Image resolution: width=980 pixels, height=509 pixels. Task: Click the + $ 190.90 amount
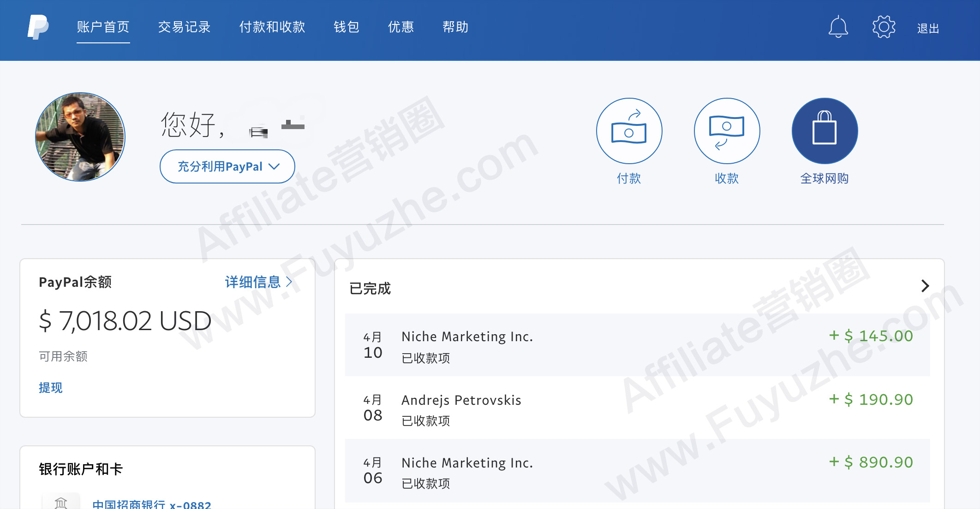pyautogui.click(x=871, y=399)
